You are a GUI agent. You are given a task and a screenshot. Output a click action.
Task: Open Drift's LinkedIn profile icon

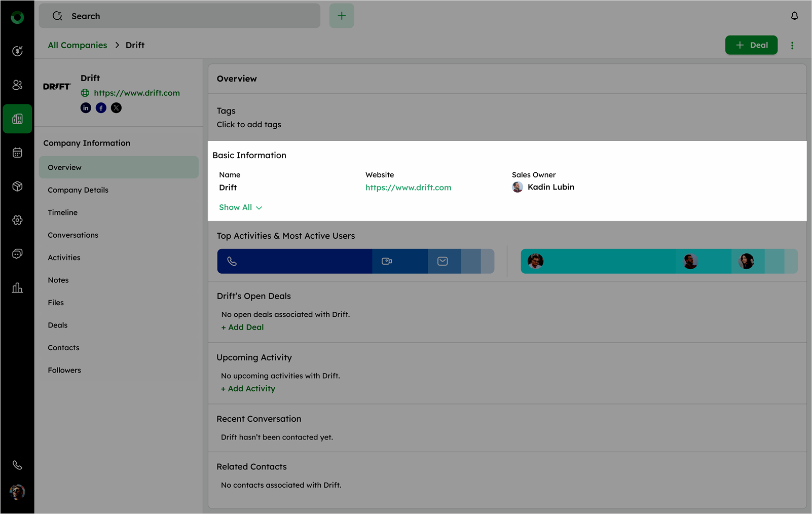tap(86, 108)
